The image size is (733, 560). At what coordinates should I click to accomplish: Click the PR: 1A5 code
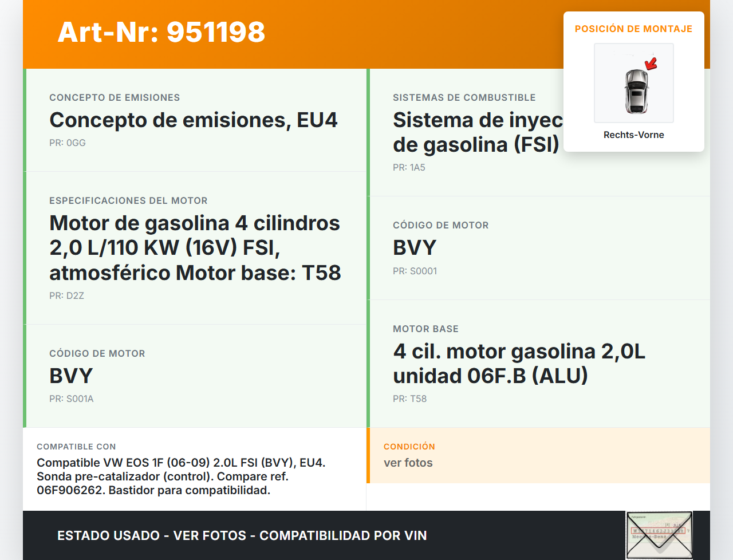click(x=409, y=168)
